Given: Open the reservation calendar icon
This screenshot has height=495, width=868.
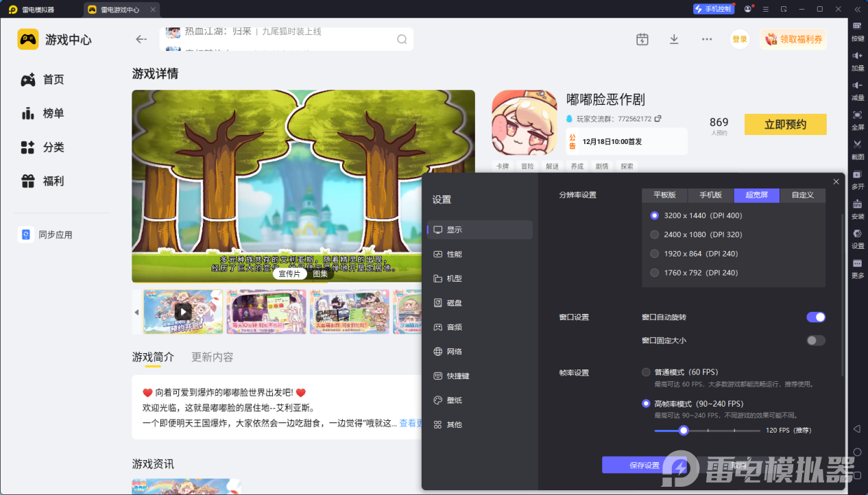Looking at the screenshot, I should (642, 39).
